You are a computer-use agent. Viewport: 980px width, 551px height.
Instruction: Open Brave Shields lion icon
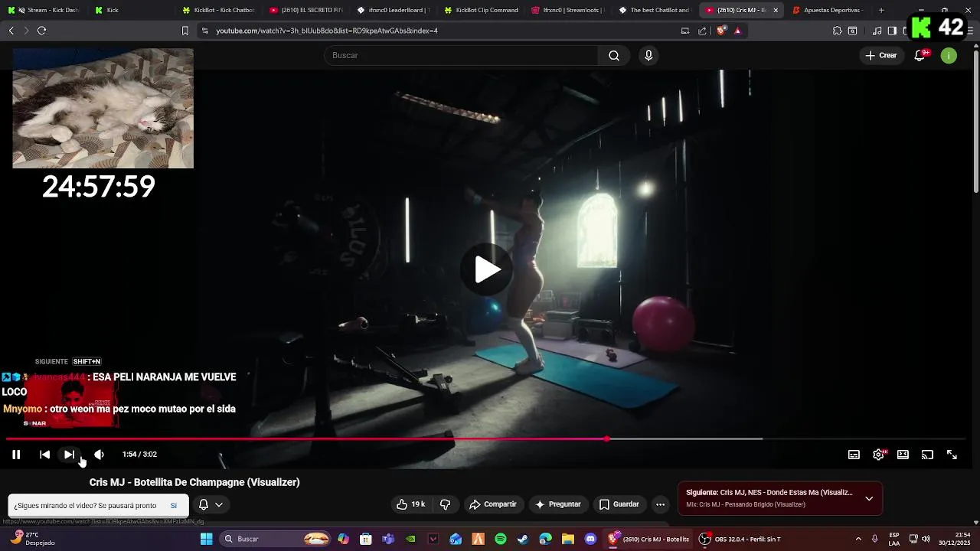[x=721, y=31]
